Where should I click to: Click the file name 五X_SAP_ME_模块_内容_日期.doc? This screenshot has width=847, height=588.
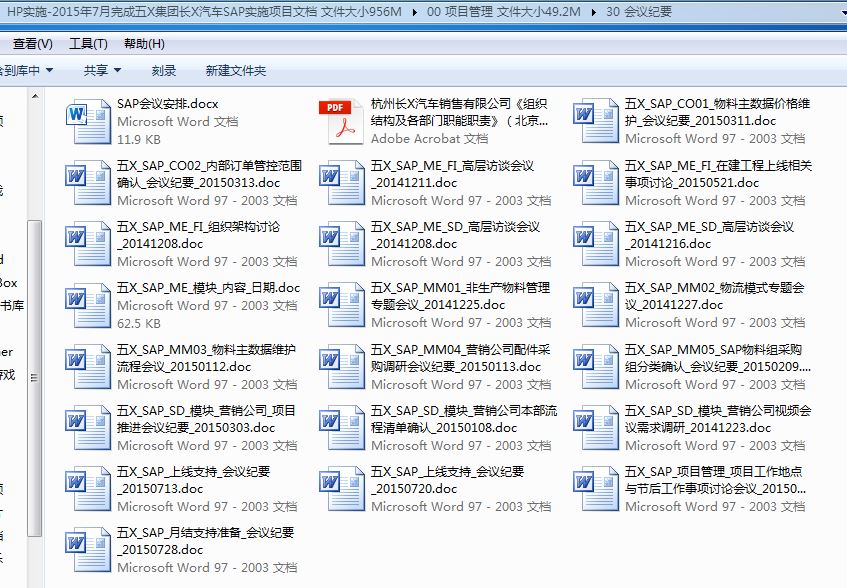click(x=209, y=288)
